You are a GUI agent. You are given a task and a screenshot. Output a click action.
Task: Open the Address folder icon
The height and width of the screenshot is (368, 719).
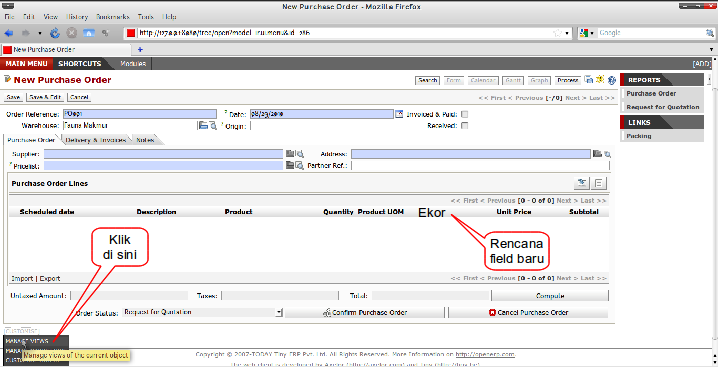[x=597, y=154]
